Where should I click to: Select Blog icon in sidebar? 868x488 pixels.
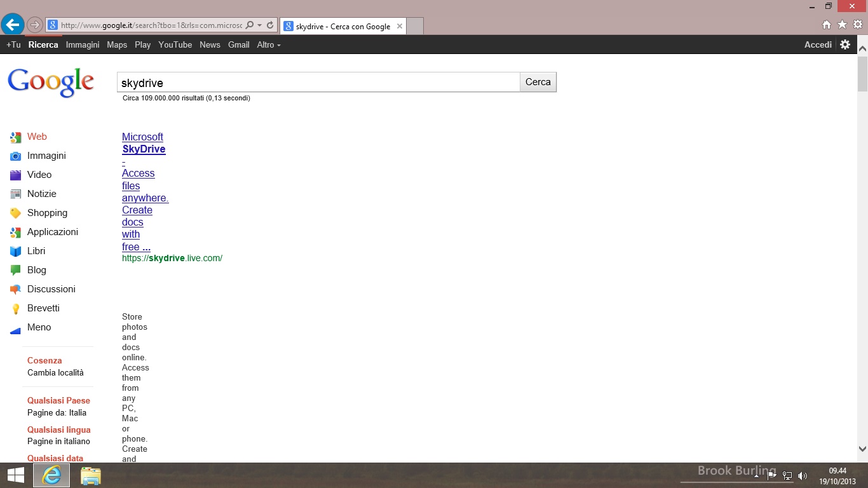[x=16, y=271]
